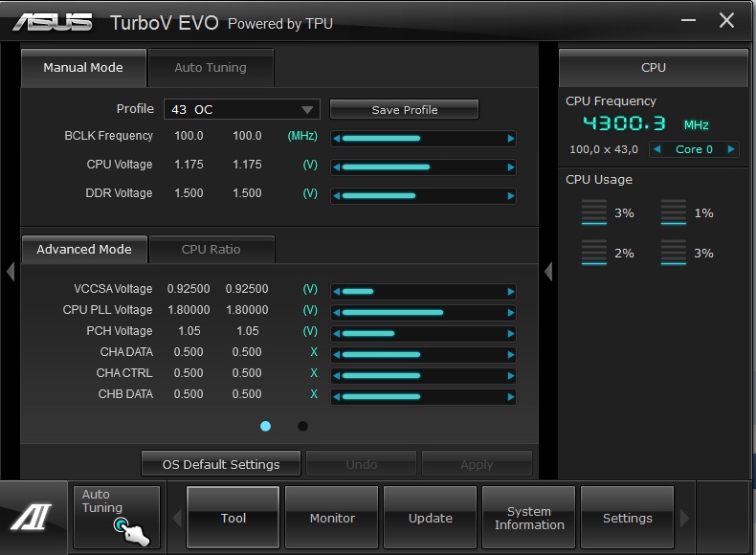
Task: Collapse left side panel arrow
Action: pyautogui.click(x=11, y=272)
